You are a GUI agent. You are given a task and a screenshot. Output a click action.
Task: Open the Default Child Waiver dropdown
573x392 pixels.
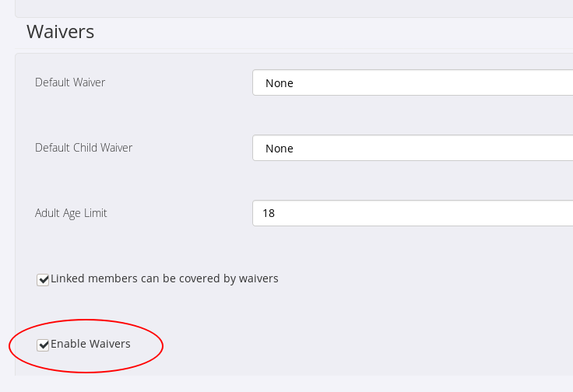[x=413, y=148]
